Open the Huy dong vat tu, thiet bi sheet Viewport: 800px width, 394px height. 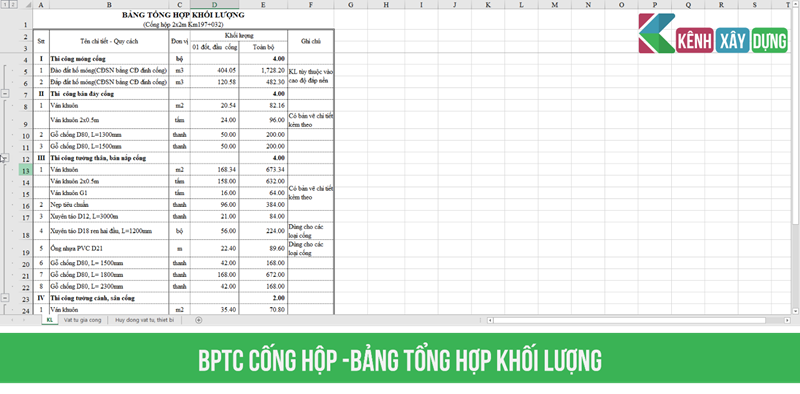point(144,320)
